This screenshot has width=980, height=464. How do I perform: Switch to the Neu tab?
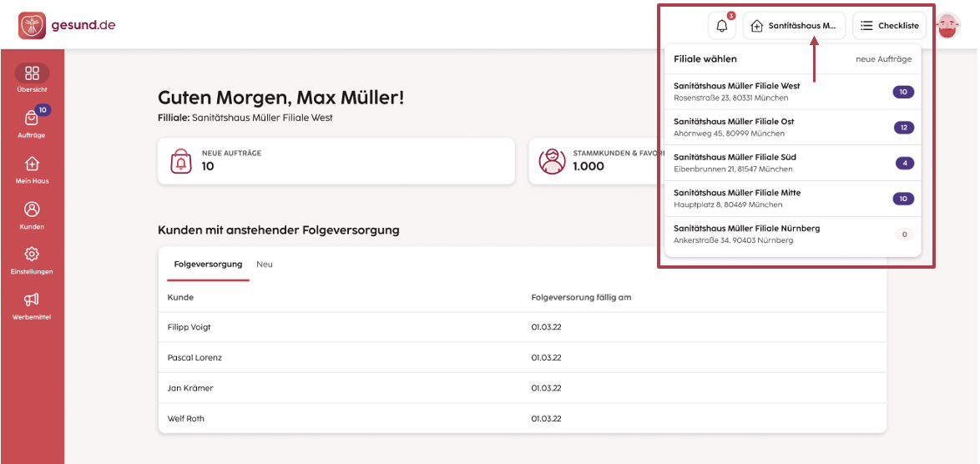pyautogui.click(x=265, y=265)
